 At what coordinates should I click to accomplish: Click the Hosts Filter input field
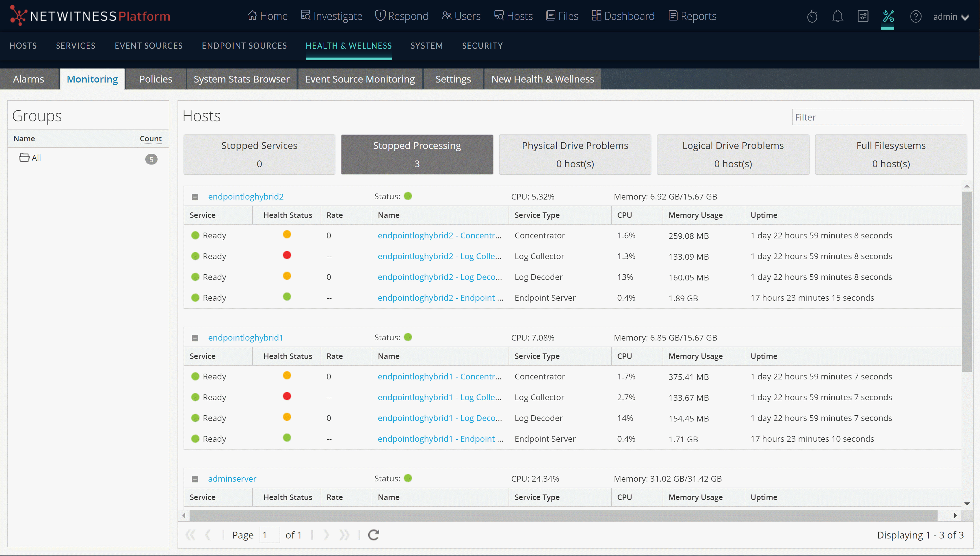pos(878,117)
